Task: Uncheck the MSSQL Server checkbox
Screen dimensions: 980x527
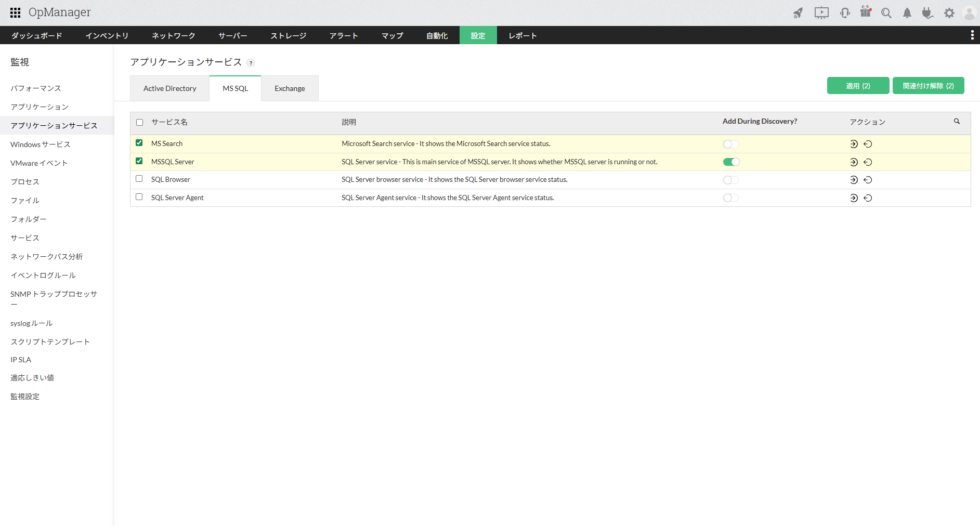Action: point(139,161)
